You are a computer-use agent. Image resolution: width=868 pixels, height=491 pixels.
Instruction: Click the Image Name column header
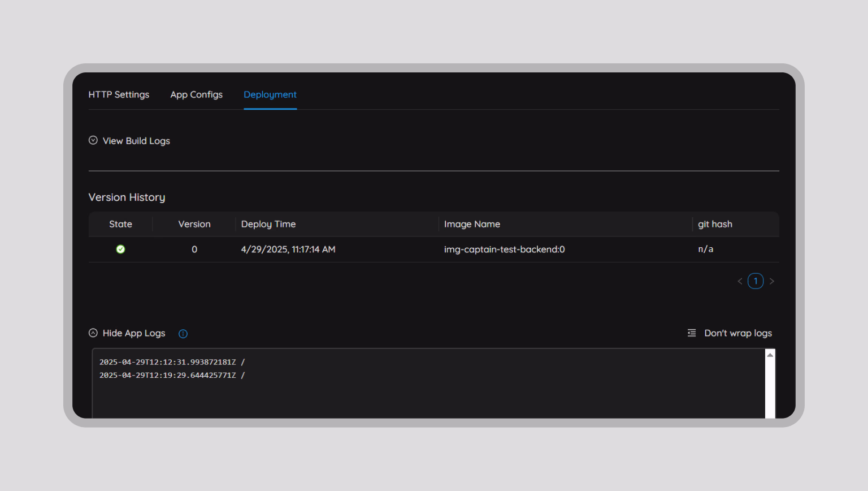(x=565, y=224)
